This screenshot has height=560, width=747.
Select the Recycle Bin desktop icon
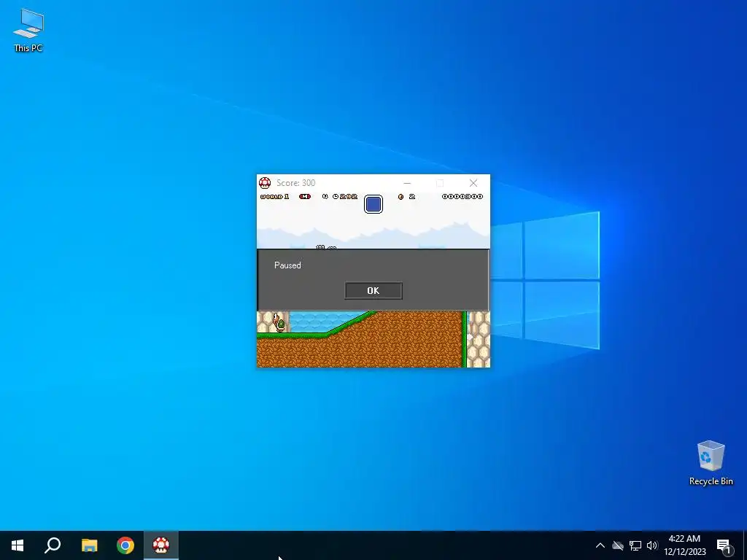click(x=711, y=463)
